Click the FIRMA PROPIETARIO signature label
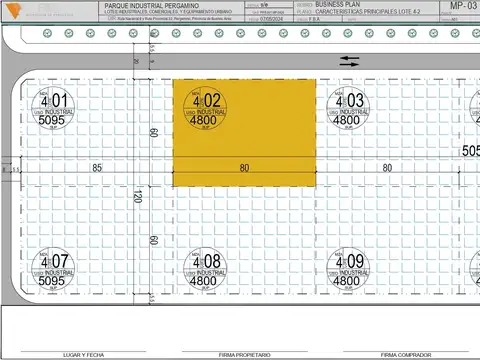 (244, 355)
